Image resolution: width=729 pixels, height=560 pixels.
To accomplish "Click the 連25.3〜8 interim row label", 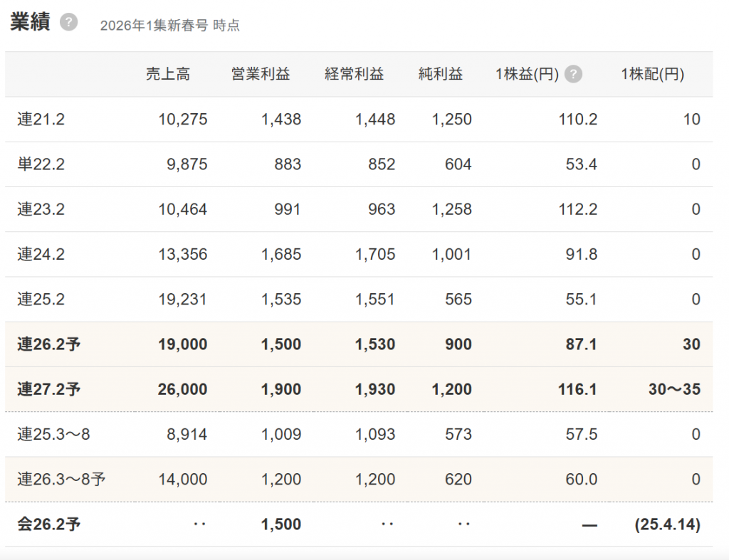I will pos(54,434).
